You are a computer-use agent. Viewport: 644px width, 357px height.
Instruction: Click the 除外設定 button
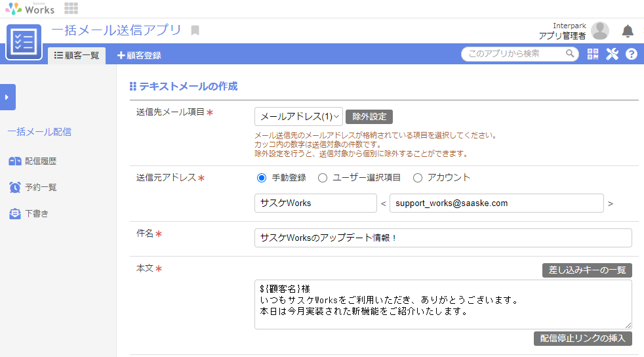click(369, 117)
